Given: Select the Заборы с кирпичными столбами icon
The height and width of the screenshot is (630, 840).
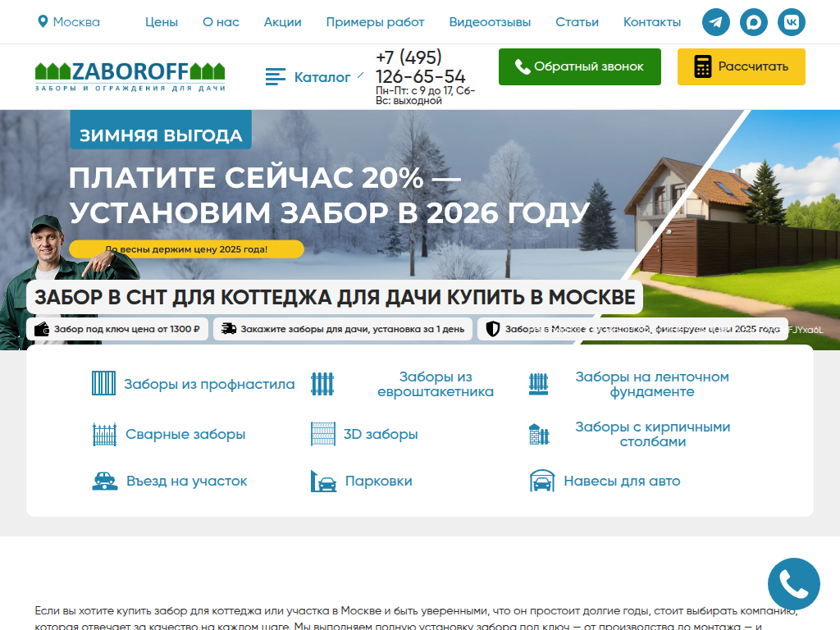Looking at the screenshot, I should coord(540,433).
